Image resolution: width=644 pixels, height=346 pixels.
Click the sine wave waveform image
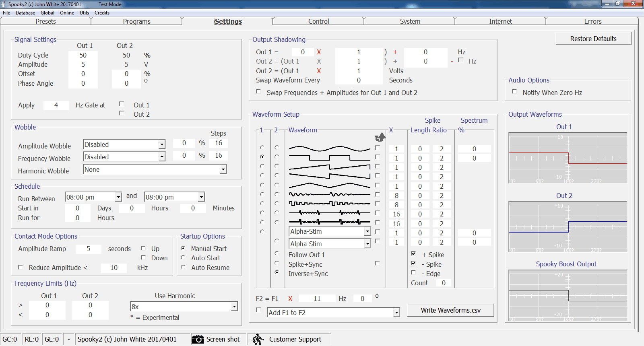click(x=329, y=148)
